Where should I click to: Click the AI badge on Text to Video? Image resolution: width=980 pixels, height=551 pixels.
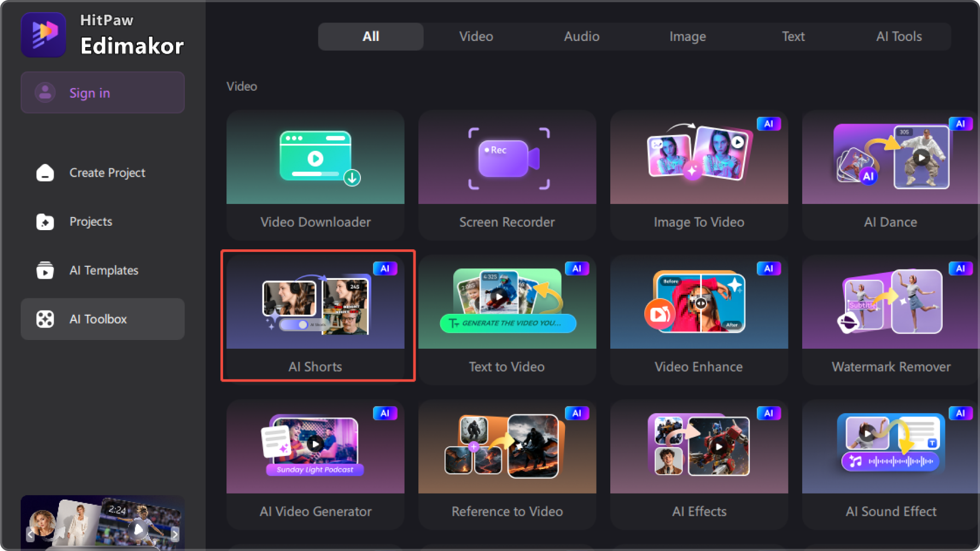(x=576, y=268)
